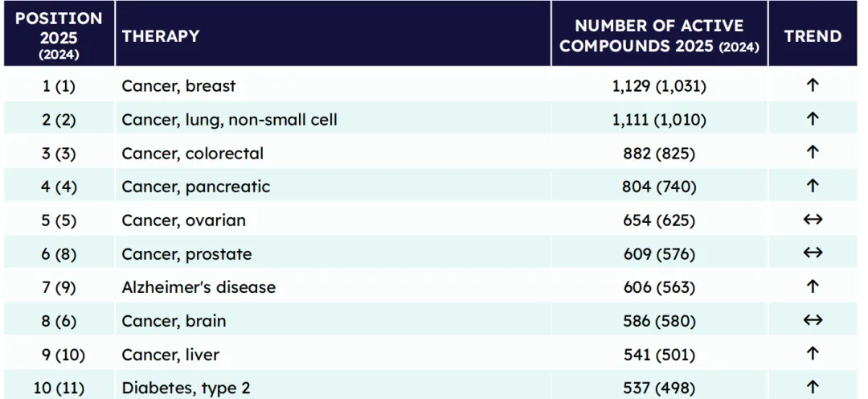Click the POSITION 2025 column header
Screen dimensions: 868x399
(59, 35)
